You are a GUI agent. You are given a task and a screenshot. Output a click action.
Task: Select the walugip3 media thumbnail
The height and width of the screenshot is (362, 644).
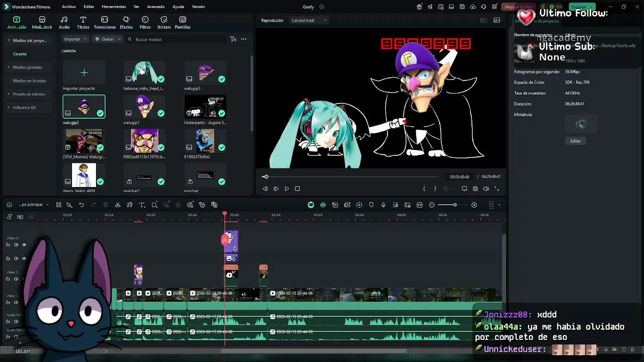click(x=205, y=72)
